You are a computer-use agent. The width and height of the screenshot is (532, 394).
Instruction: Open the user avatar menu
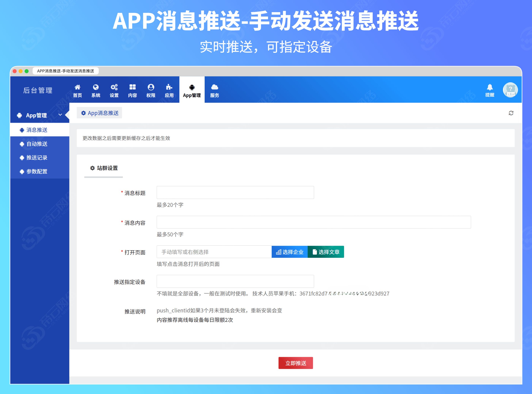(x=510, y=90)
